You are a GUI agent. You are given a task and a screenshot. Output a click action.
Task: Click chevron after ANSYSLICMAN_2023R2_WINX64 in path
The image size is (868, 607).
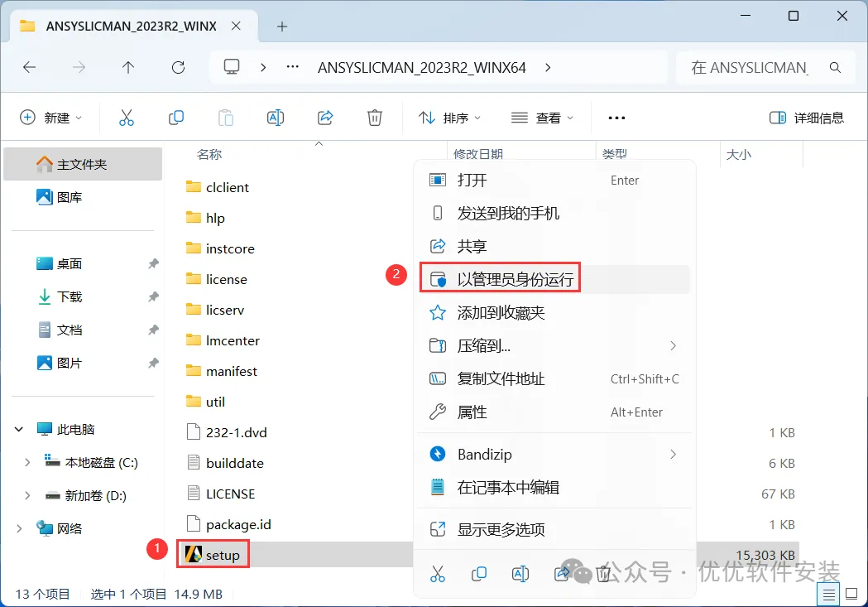548,68
